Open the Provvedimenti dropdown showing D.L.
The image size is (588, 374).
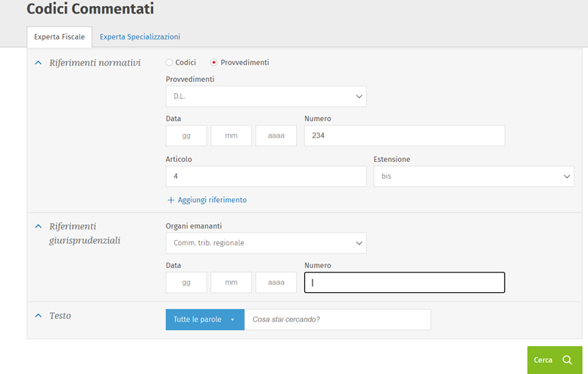pyautogui.click(x=266, y=97)
